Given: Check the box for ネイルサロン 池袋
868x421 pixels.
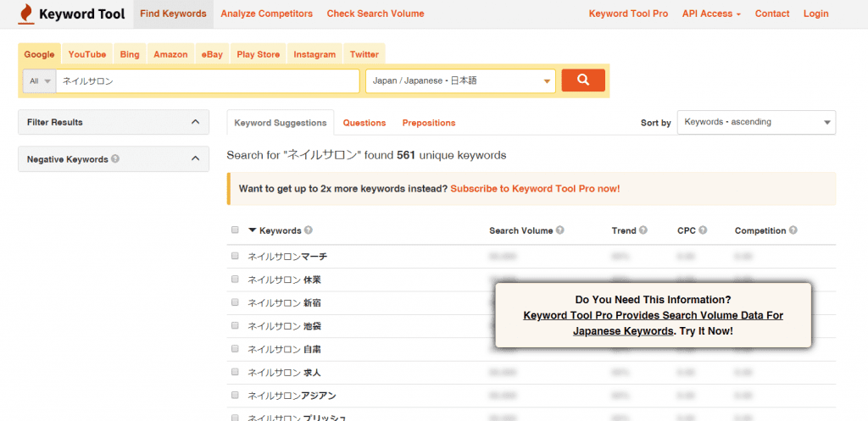Looking at the screenshot, I should coord(235,325).
